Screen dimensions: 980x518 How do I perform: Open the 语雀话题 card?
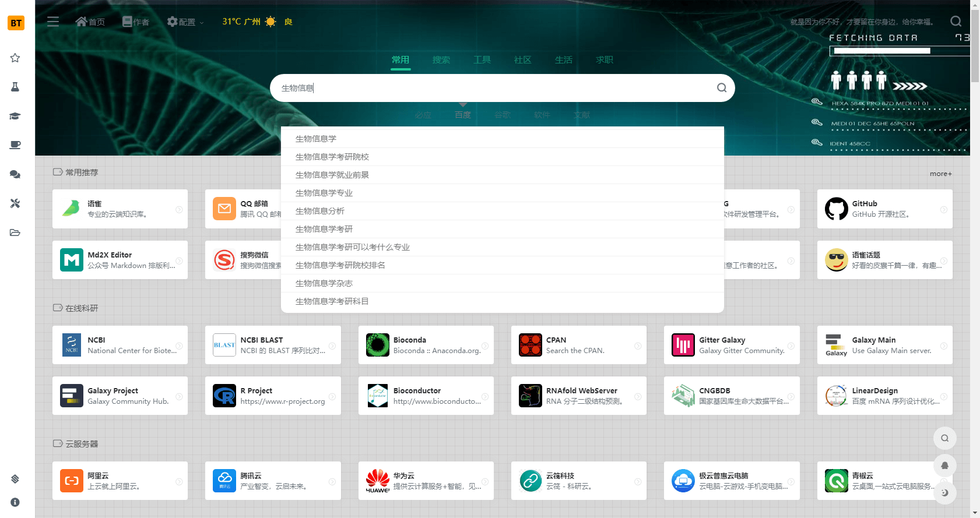click(884, 260)
